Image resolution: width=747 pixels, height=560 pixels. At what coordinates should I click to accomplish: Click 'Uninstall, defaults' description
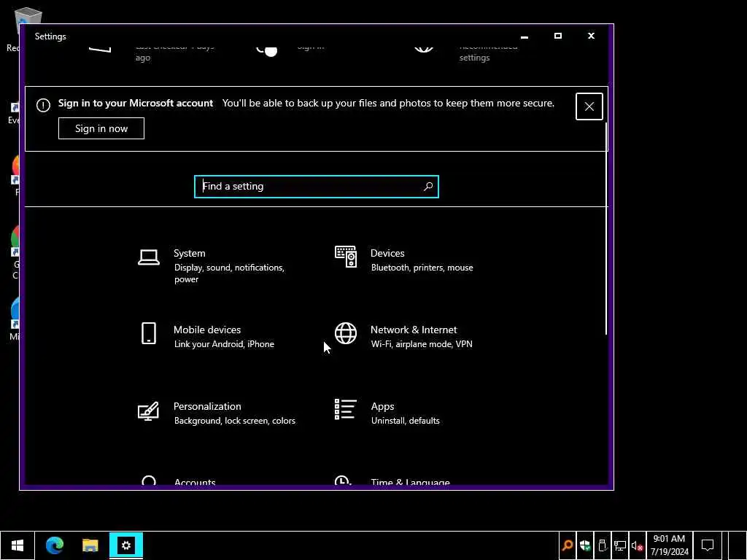[x=406, y=421]
